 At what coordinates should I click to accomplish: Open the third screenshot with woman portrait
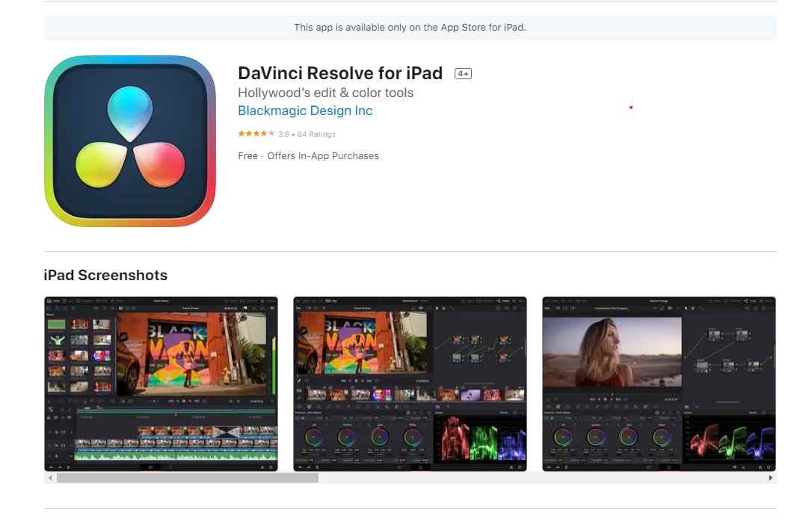[x=659, y=384]
